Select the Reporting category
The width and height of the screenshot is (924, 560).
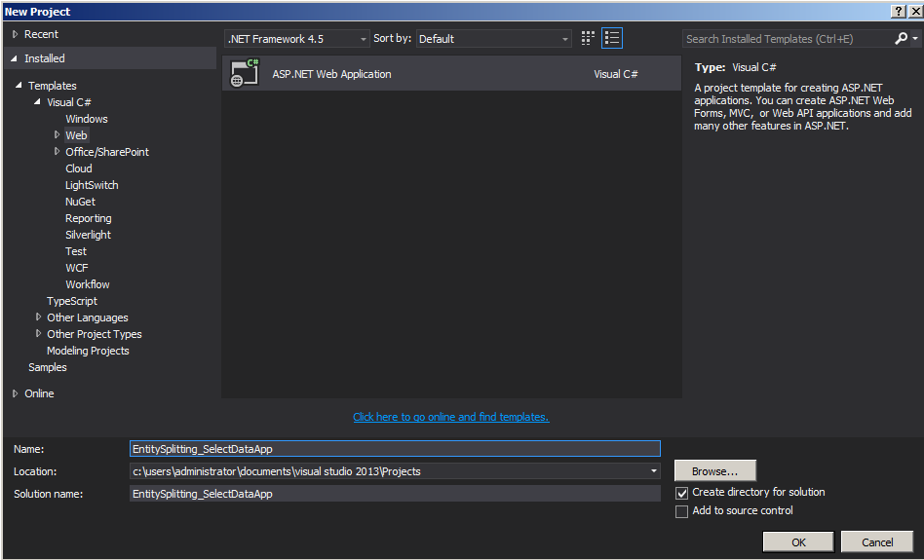[89, 218]
